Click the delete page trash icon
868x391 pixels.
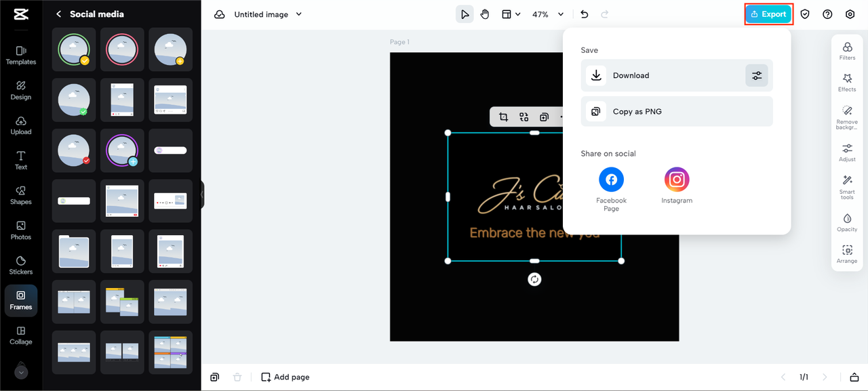click(237, 377)
